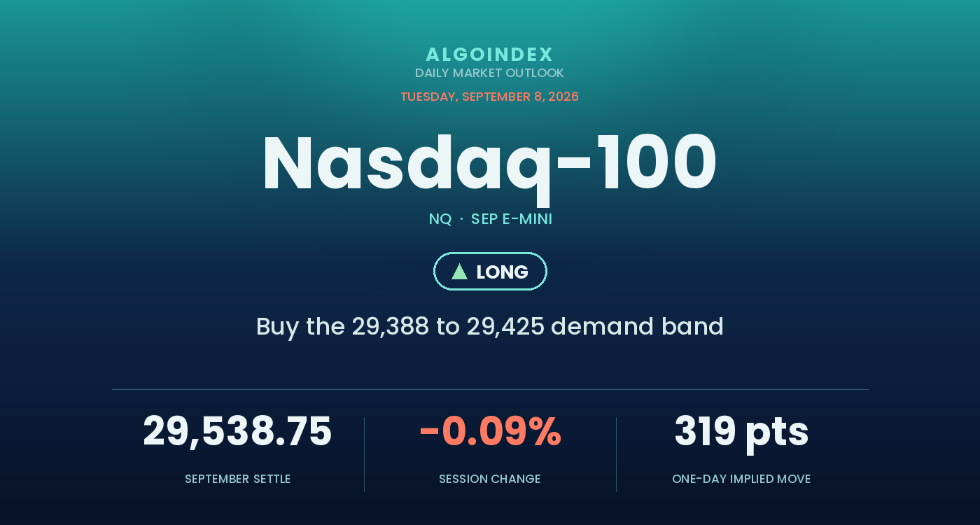Screen dimensions: 980x525
Task: Click the horizontal divider above the stats
Action: pos(490,389)
